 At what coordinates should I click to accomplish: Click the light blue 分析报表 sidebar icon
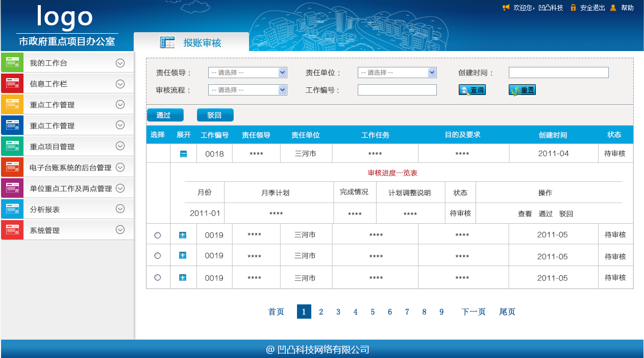coord(12,209)
